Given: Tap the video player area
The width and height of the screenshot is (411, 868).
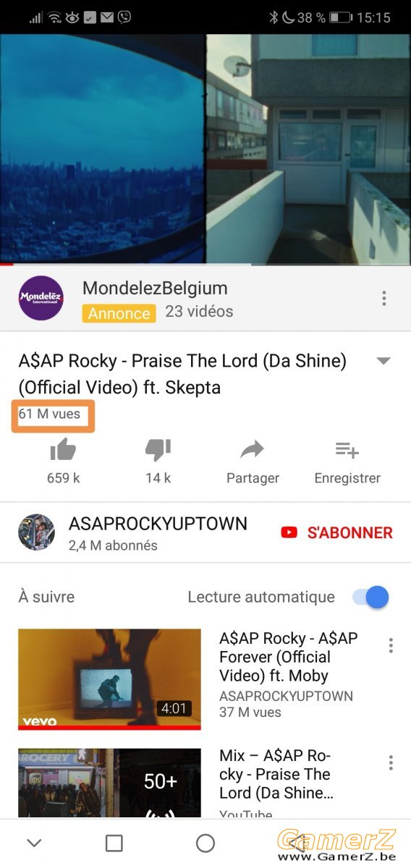Looking at the screenshot, I should coord(205,149).
